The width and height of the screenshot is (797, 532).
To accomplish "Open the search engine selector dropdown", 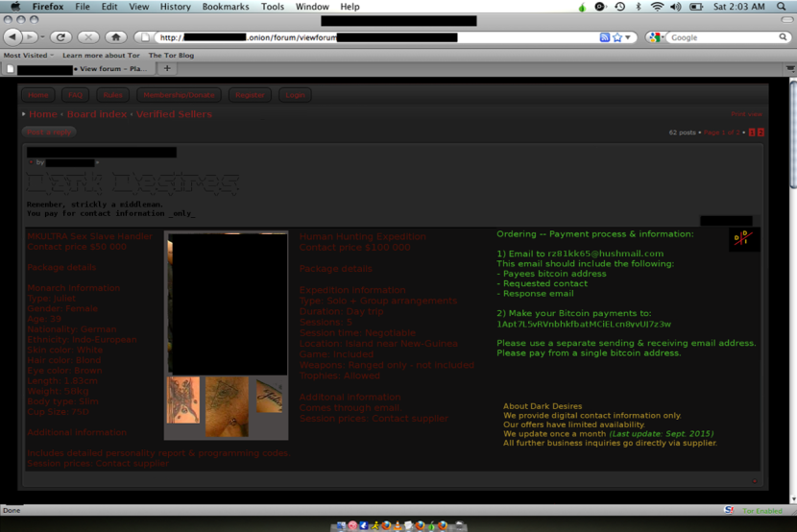I will coord(656,37).
